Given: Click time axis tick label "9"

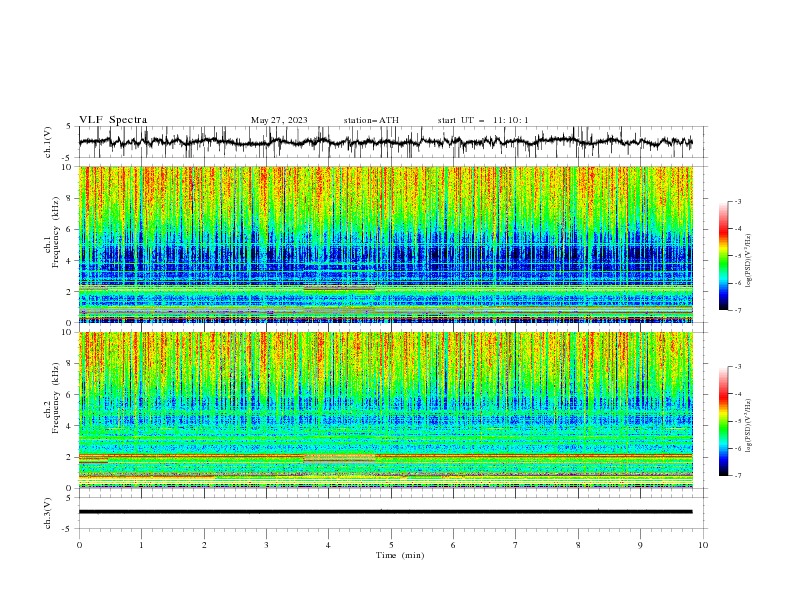Looking at the screenshot, I should 640,545.
